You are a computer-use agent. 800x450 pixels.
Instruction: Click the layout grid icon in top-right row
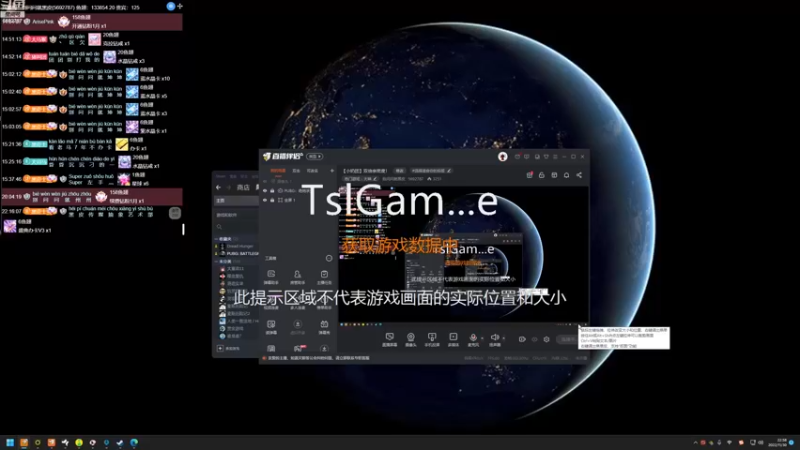[x=554, y=175]
